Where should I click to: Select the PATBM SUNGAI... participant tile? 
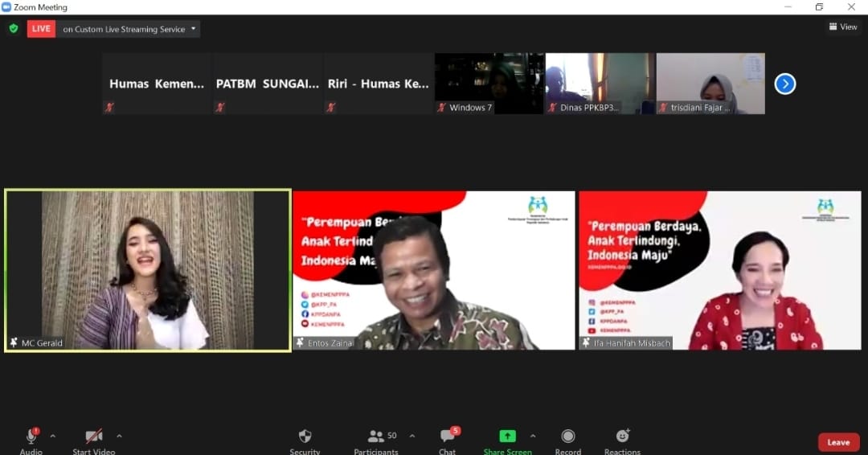pos(268,84)
